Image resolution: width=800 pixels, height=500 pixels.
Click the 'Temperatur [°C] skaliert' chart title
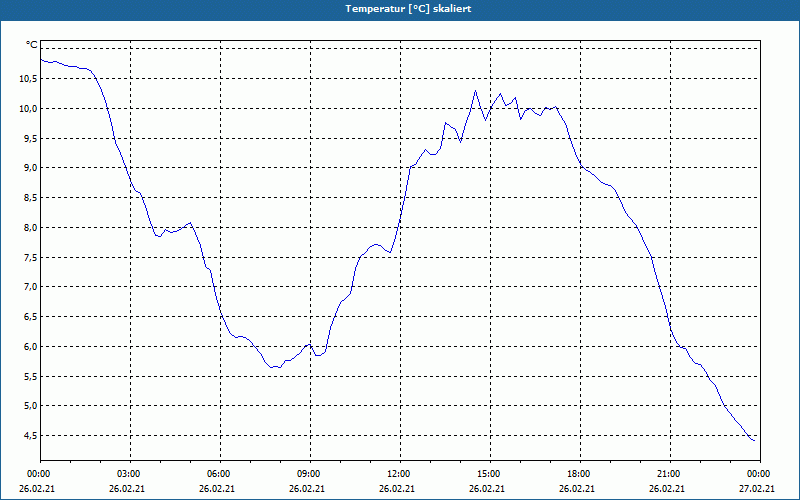pyautogui.click(x=408, y=9)
